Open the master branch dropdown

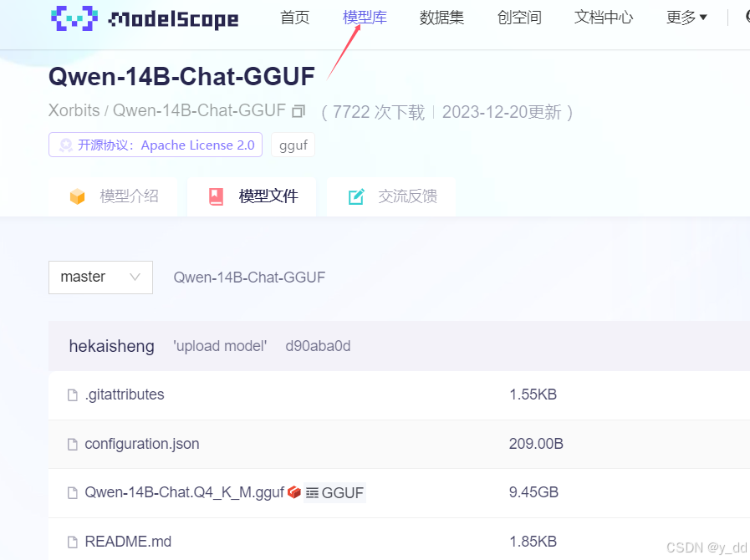tap(100, 277)
